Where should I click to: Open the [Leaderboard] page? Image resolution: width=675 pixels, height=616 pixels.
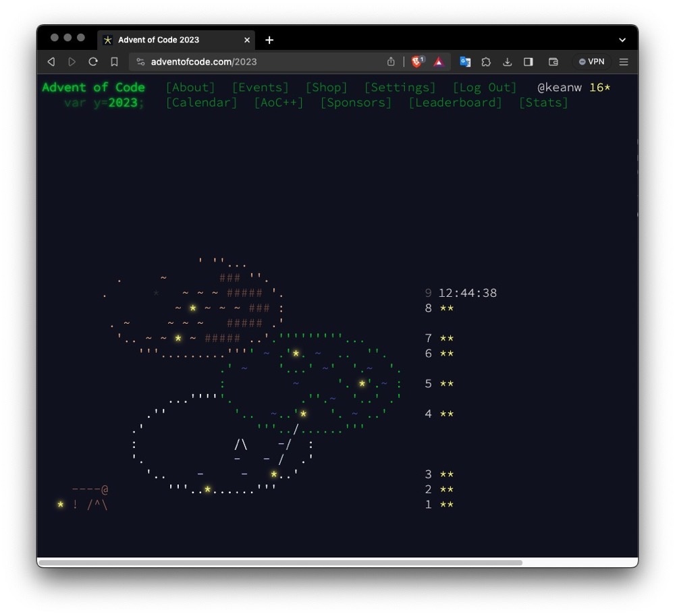455,103
